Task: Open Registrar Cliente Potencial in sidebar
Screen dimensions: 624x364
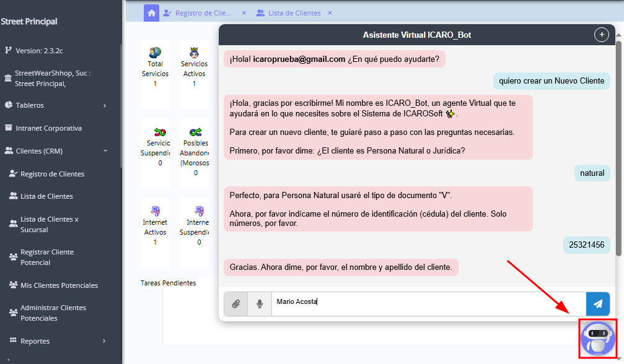Action: (x=47, y=257)
